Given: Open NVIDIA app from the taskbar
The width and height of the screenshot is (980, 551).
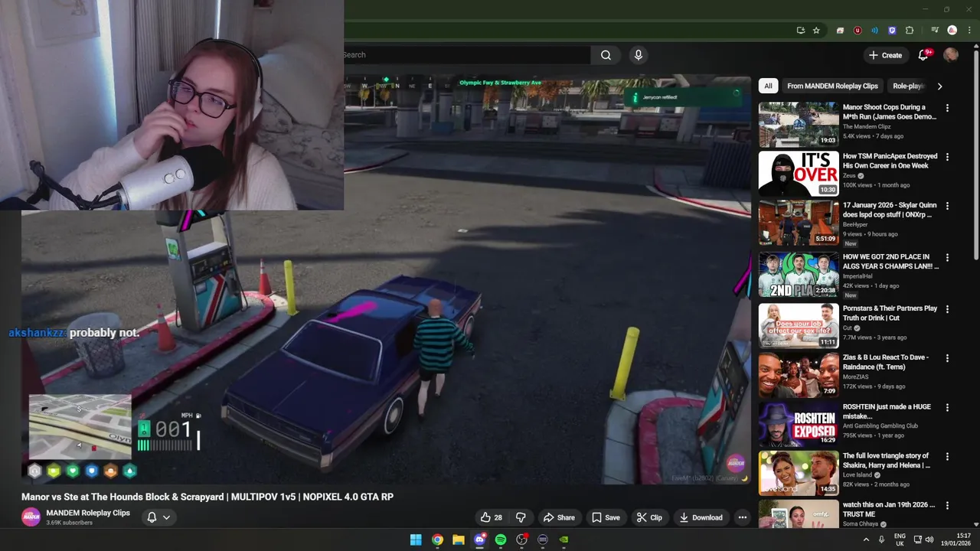Looking at the screenshot, I should point(563,540).
